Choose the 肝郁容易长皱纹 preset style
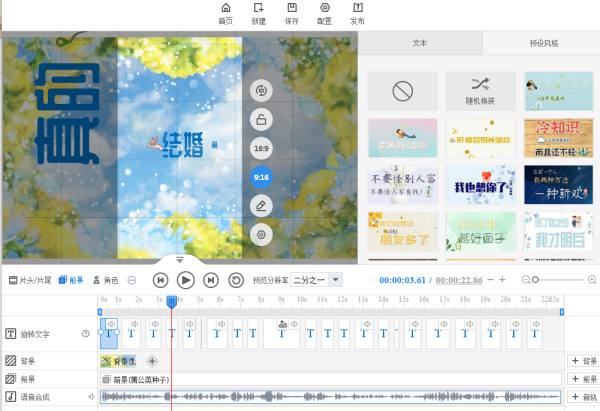This screenshot has height=411, width=600. click(x=480, y=138)
